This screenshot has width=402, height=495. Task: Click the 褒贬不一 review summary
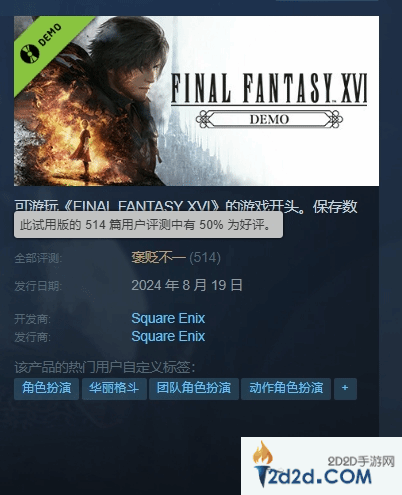pyautogui.click(x=158, y=257)
